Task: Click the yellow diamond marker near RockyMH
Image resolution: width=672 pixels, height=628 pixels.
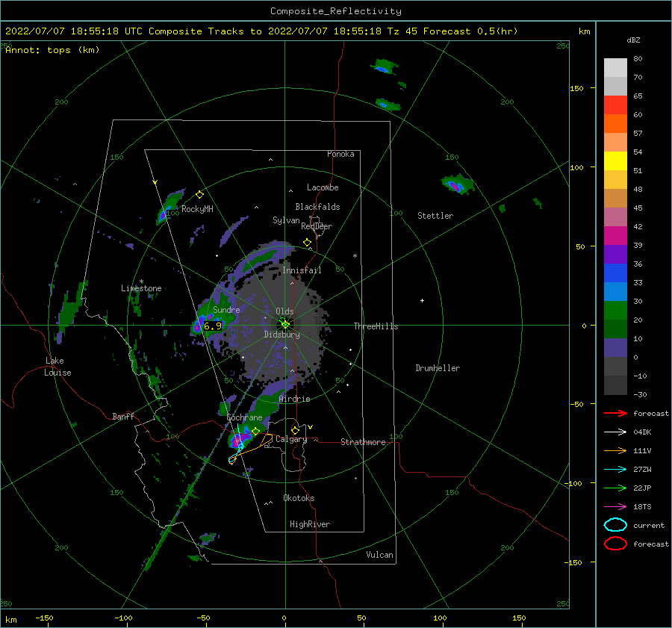Action: tap(199, 195)
